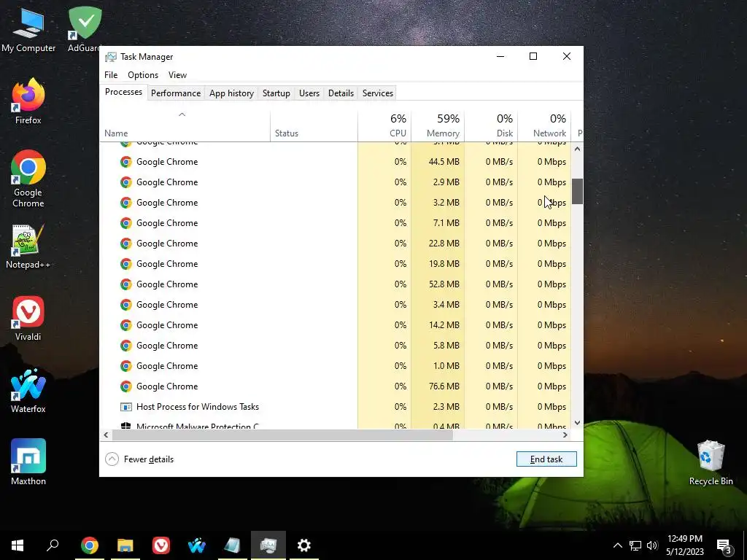
Task: Click End task button
Action: [546, 459]
